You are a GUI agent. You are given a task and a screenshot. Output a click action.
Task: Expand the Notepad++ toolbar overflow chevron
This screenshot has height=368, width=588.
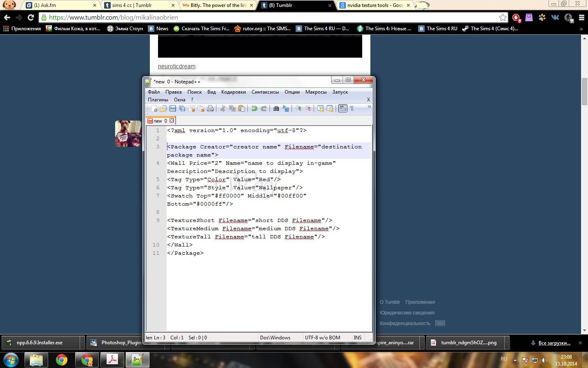pos(369,107)
